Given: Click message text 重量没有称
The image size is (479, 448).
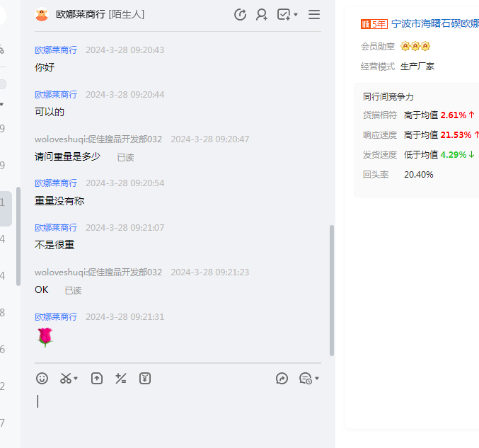Looking at the screenshot, I should point(59,201).
